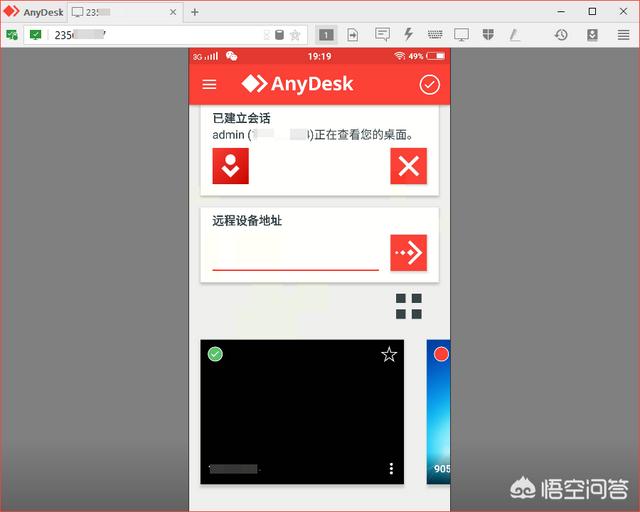
Task: Tap the green online status check icon
Action: point(215,354)
